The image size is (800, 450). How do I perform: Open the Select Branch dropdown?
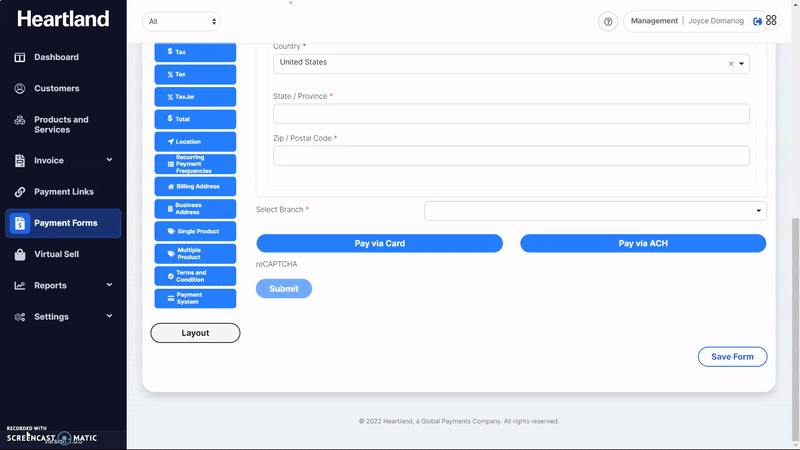(x=595, y=211)
